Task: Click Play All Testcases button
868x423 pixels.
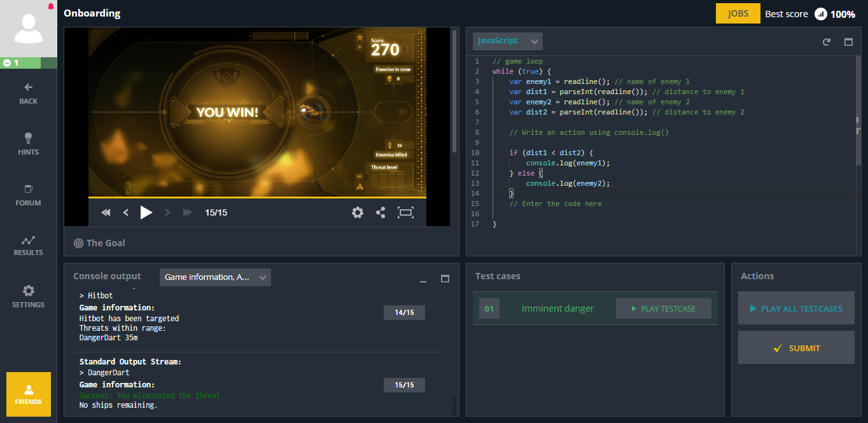Action: (796, 309)
